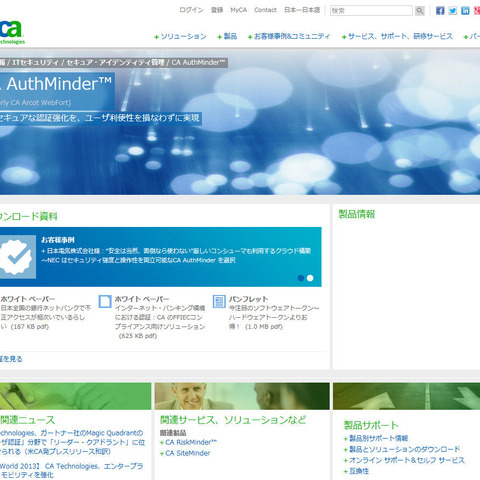Select the first carousel dot
Screen dimensions: 480x480
pos(301,278)
